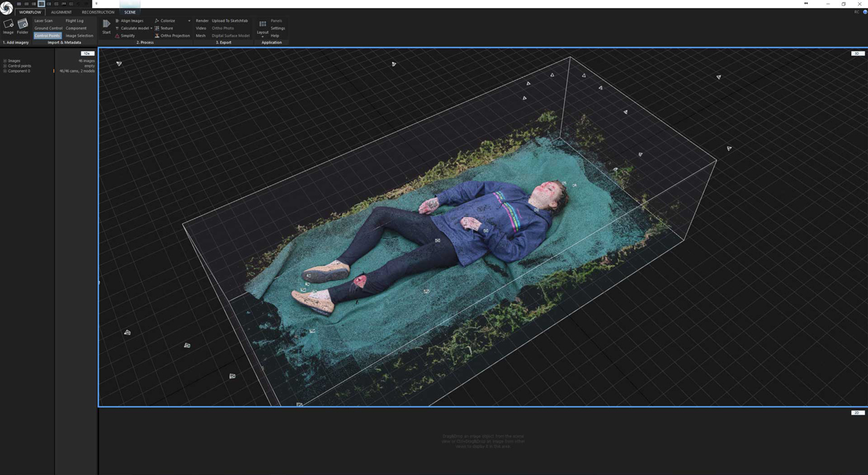Switch to the ALIGNMENT ribbon tab
868x475 pixels.
(x=61, y=12)
